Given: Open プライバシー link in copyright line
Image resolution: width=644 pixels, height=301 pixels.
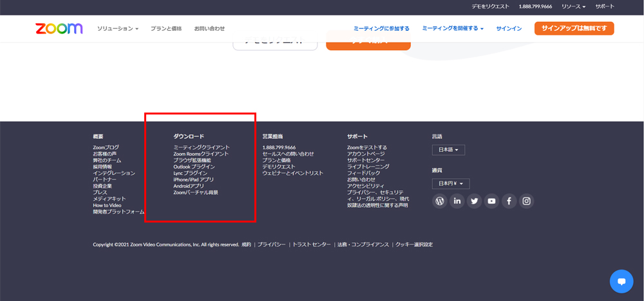Looking at the screenshot, I should click(272, 244).
